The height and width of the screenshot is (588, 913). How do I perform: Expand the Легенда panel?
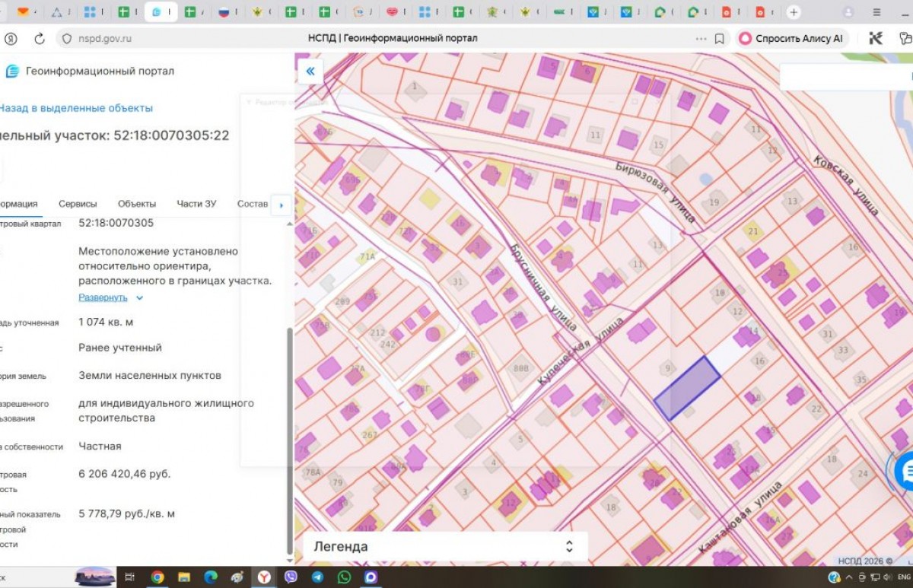[568, 546]
